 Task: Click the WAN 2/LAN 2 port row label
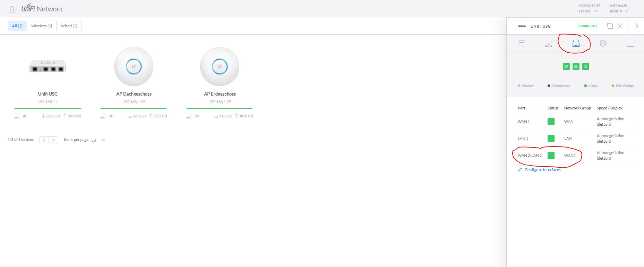530,155
